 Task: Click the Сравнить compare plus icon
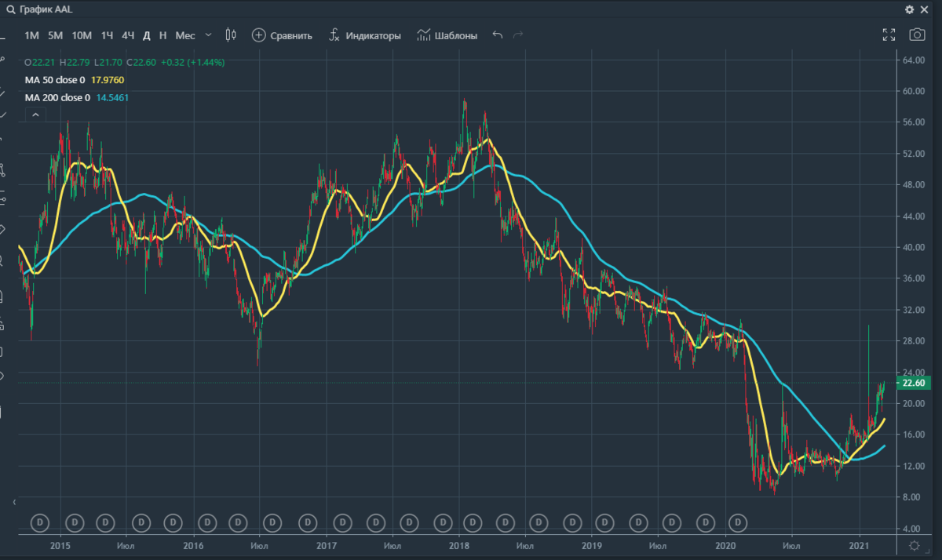(259, 35)
